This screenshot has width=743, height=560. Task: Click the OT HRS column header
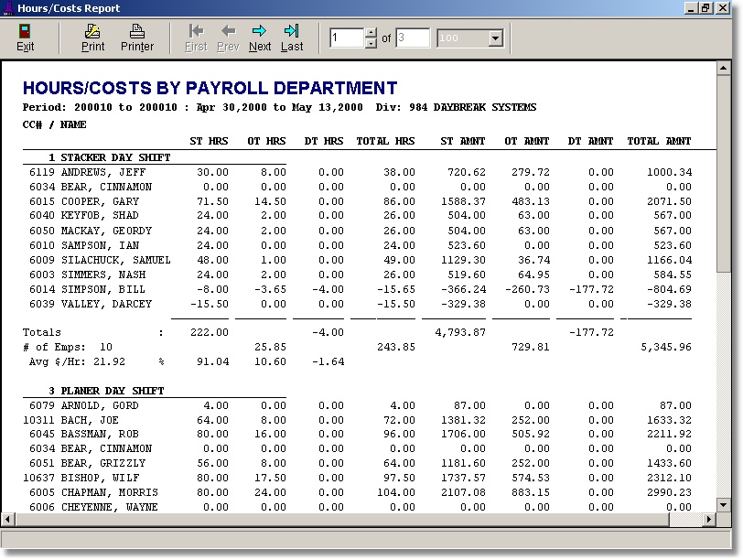click(x=266, y=141)
